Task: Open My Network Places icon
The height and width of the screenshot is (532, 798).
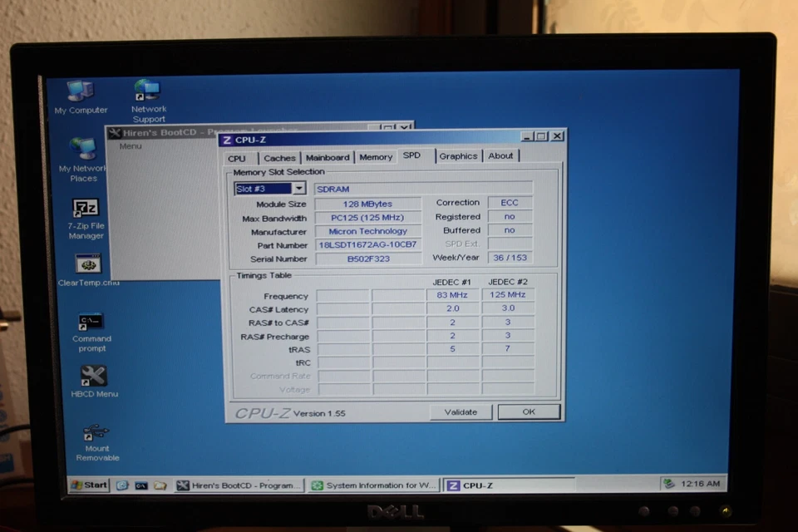Action: (x=83, y=160)
